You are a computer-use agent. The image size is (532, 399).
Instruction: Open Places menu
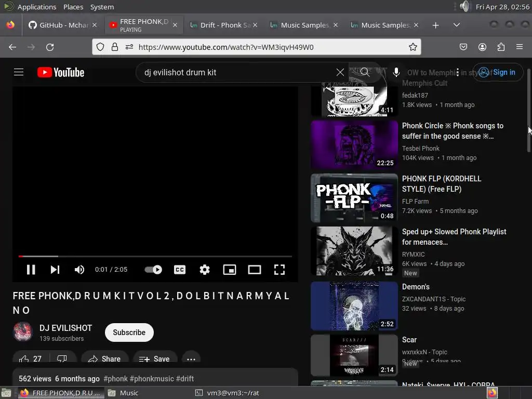(73, 7)
